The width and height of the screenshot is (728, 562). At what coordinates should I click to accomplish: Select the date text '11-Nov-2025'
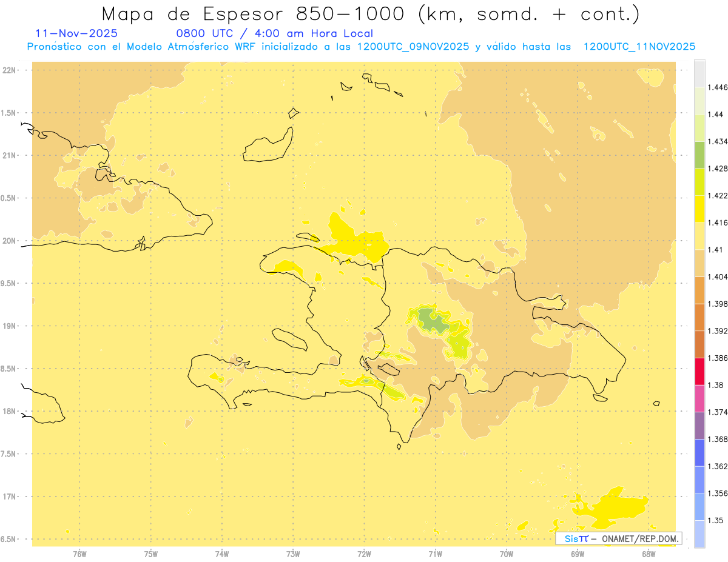point(76,33)
